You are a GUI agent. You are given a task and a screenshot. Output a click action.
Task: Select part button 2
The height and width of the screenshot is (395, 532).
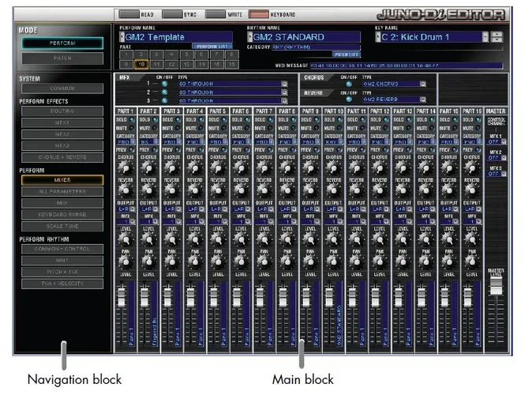141,55
